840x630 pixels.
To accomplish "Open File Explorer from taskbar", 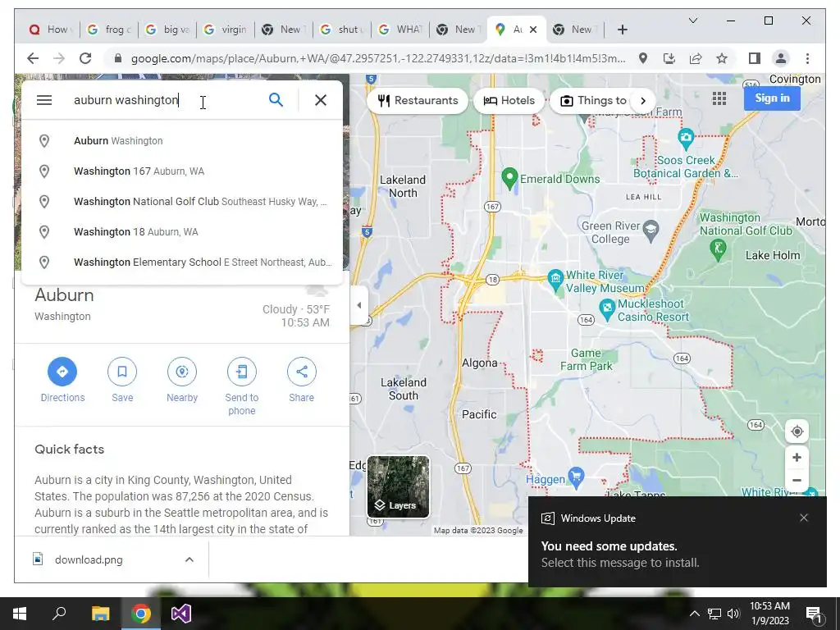I will 100,614.
